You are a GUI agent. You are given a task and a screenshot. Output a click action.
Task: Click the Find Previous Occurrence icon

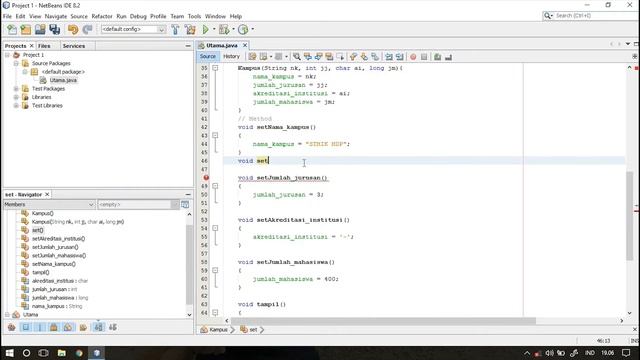(308, 57)
